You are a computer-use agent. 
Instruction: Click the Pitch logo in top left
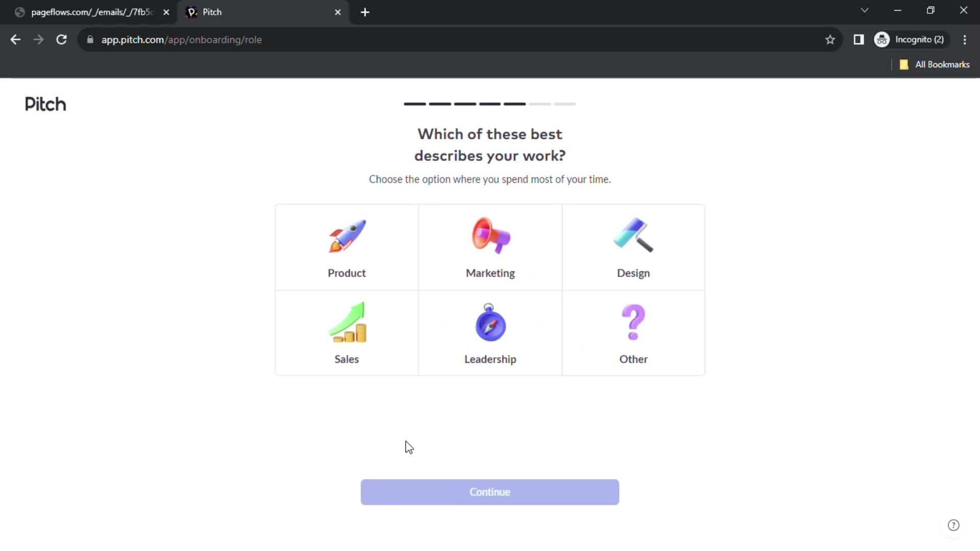coord(45,104)
